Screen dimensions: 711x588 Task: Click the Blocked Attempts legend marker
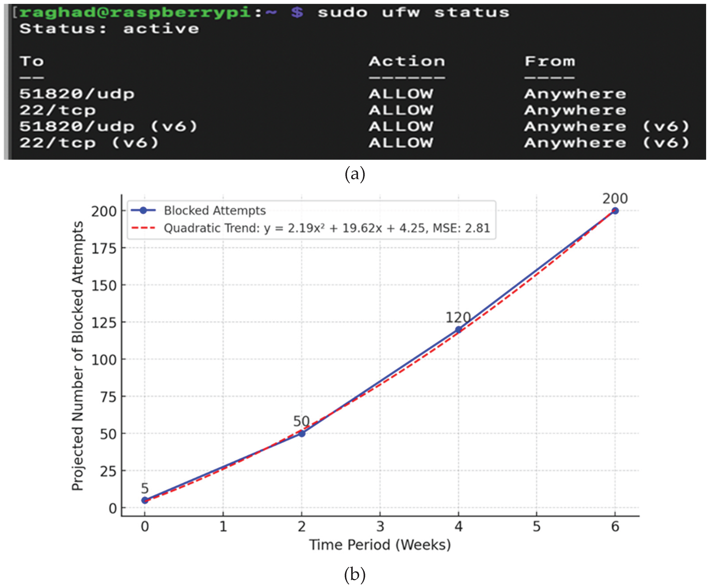point(143,211)
